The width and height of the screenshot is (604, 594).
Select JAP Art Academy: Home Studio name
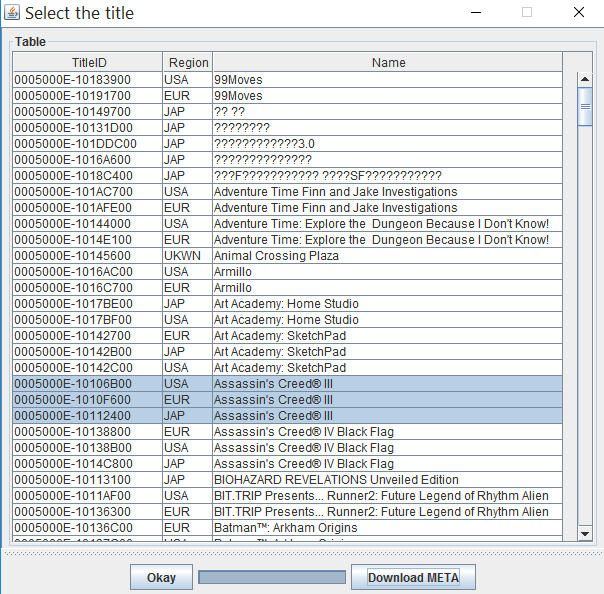[388, 304]
